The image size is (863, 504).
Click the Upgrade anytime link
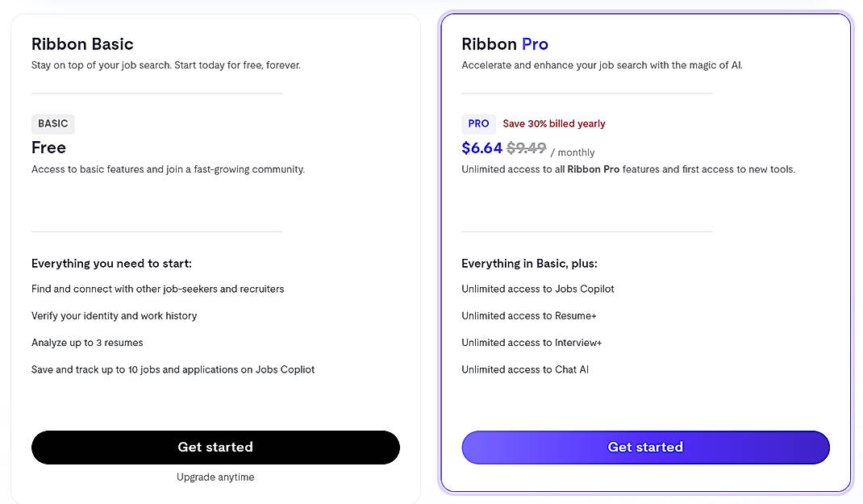click(215, 477)
